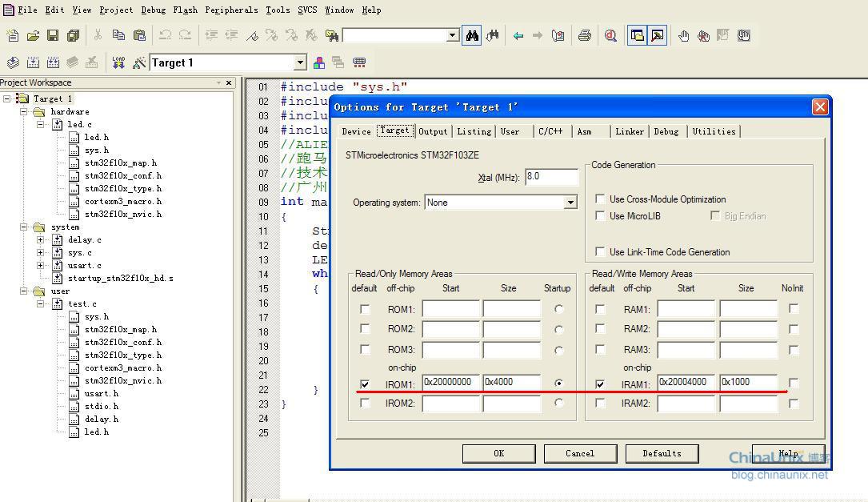868x502 pixels.
Task: Collapse the Target 1 tree root
Action: 6,98
